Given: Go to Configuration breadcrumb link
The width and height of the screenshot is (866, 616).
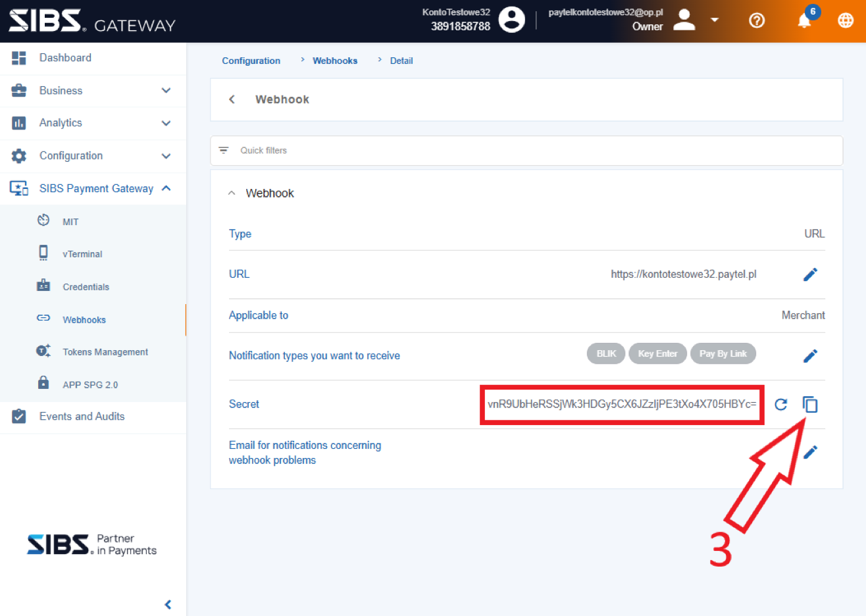Looking at the screenshot, I should coord(251,61).
